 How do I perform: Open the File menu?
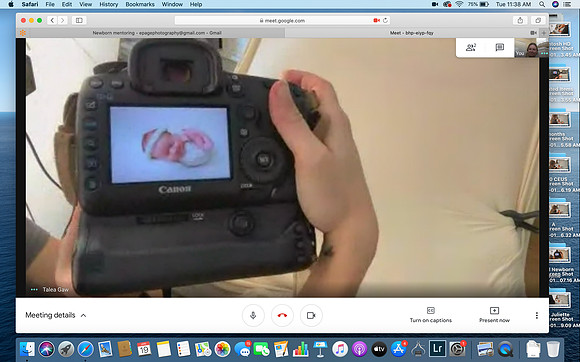50,4
